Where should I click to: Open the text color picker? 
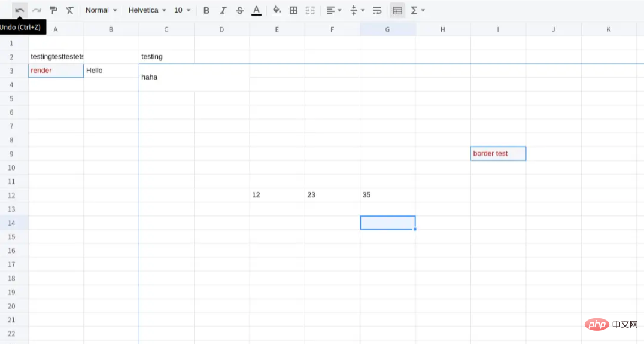pyautogui.click(x=256, y=10)
